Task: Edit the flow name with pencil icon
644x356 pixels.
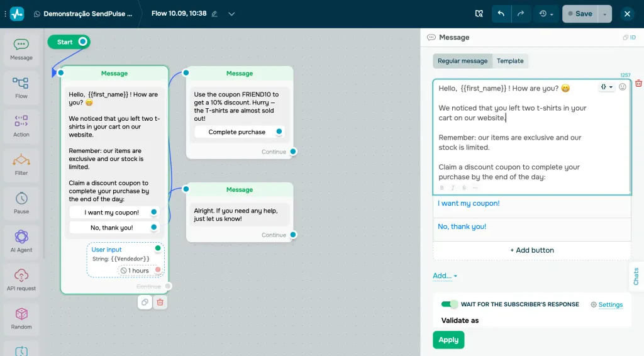Action: [x=214, y=14]
